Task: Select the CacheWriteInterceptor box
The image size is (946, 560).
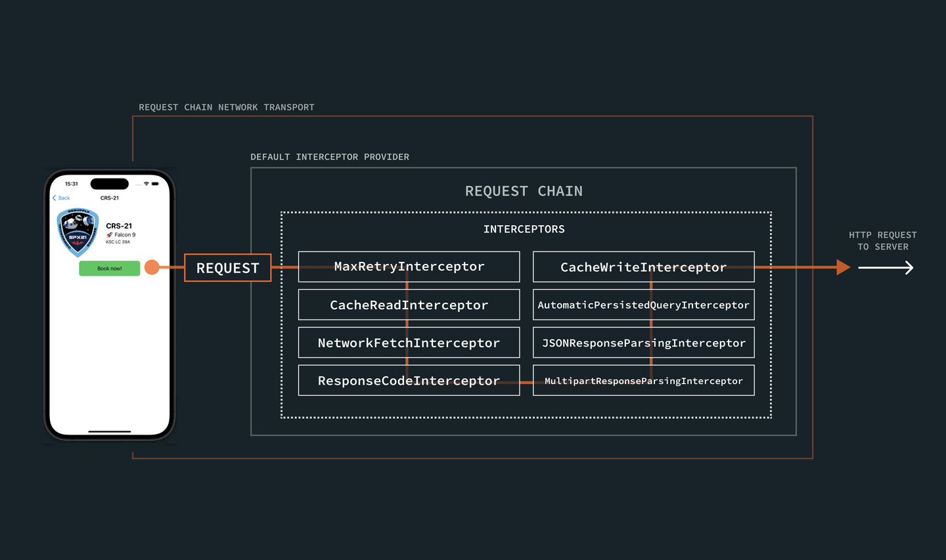Action: pyautogui.click(x=643, y=267)
